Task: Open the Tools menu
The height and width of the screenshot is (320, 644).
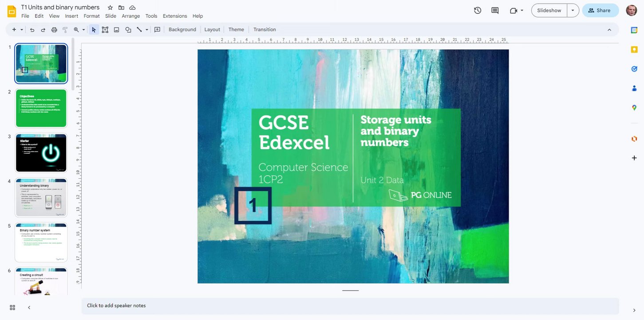Action: (x=151, y=16)
